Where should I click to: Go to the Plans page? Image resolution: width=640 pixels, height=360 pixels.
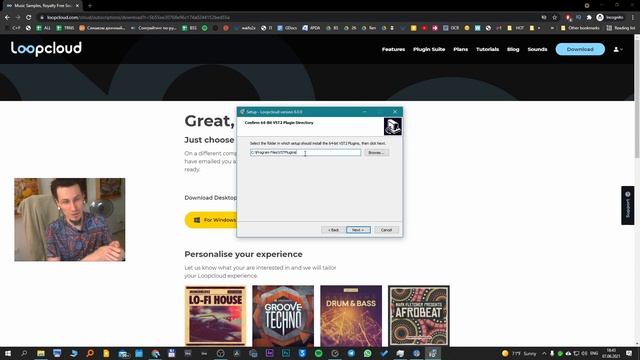click(x=460, y=49)
